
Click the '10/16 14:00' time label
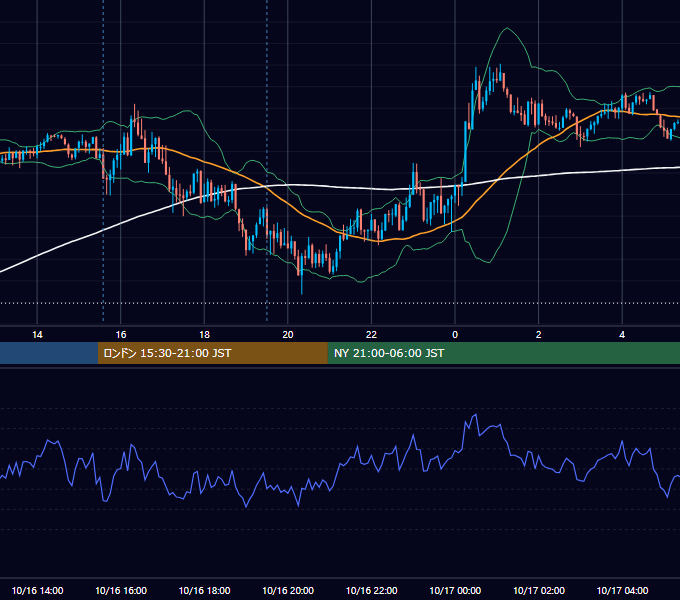click(x=37, y=590)
